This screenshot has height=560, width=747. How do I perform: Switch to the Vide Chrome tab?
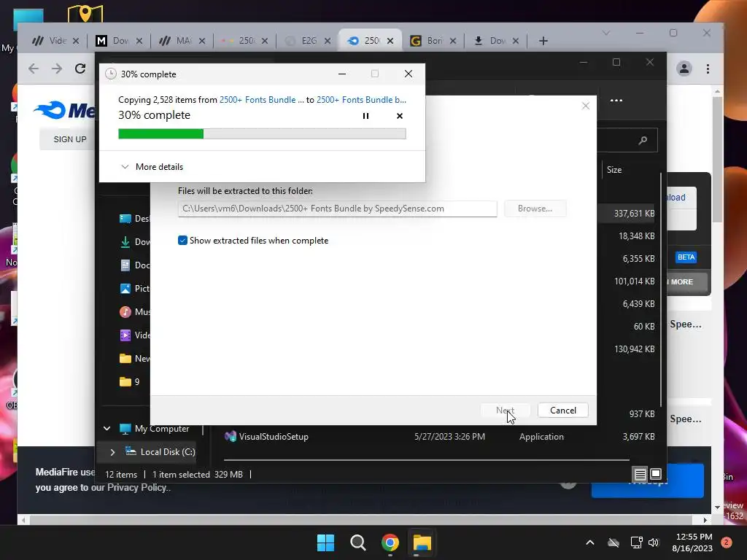tap(54, 41)
